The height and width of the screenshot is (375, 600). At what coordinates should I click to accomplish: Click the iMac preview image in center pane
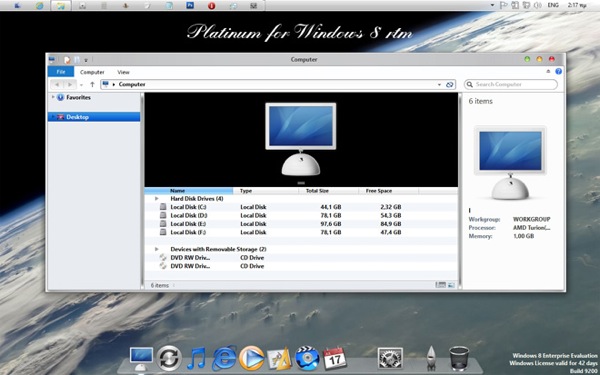[x=301, y=139]
